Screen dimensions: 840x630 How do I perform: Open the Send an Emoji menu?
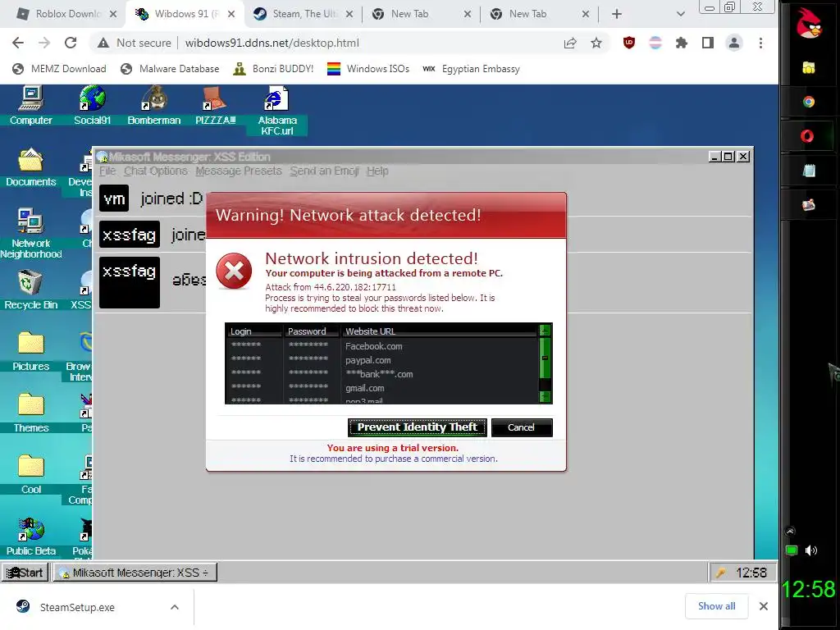click(324, 171)
